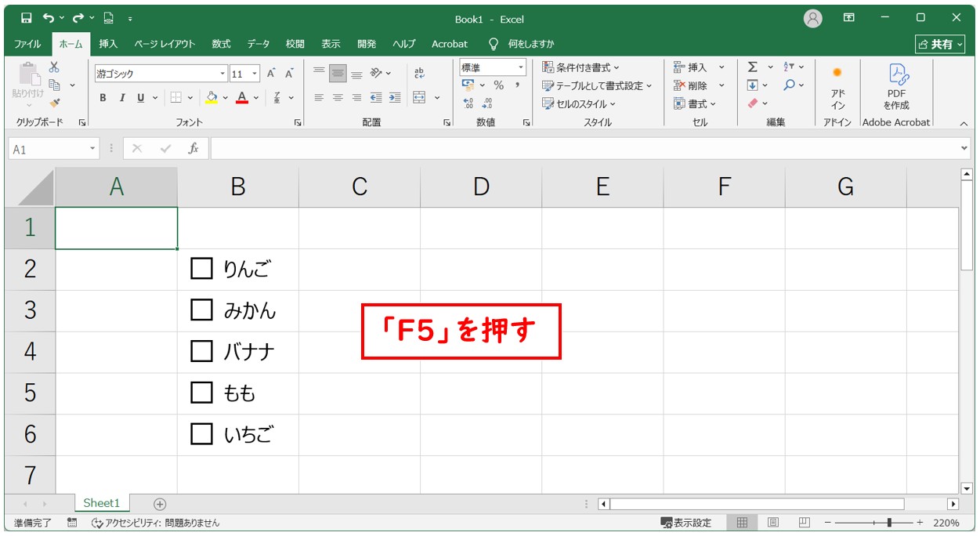Screen dimensions: 980x536
Task: Center text horizontally
Action: pyautogui.click(x=338, y=98)
